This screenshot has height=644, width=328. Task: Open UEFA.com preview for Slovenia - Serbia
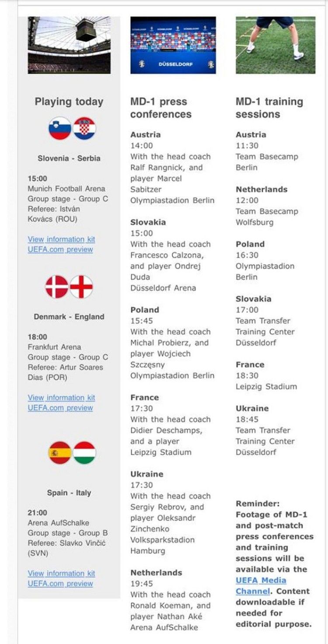click(x=60, y=250)
